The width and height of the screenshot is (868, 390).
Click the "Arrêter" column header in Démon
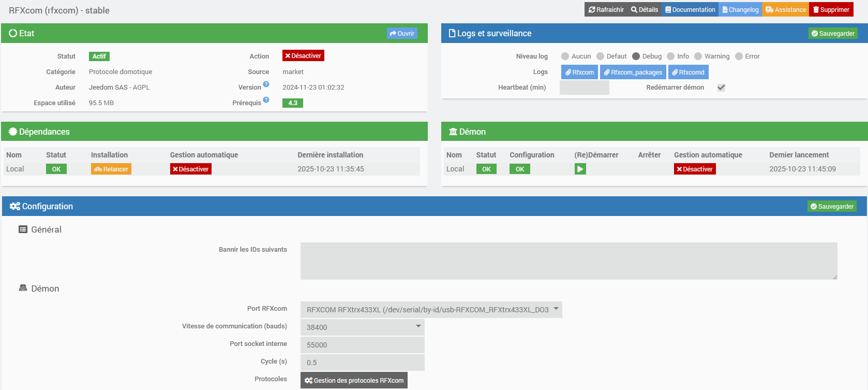pyautogui.click(x=650, y=155)
